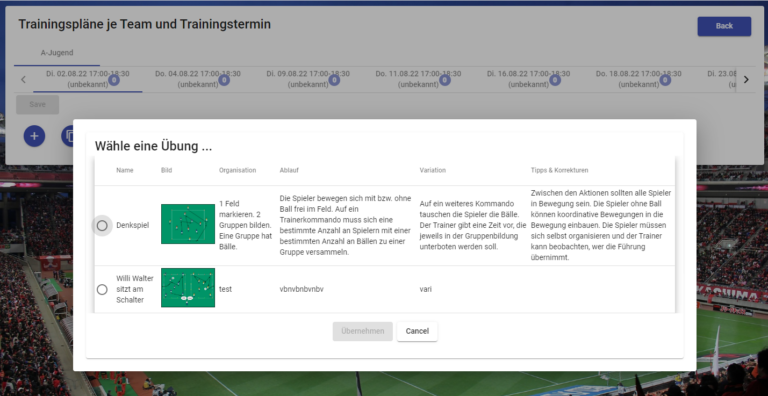
Task: Click the 'Die Spieler bewegen sich' Ablauf text
Action: pyautogui.click(x=345, y=225)
